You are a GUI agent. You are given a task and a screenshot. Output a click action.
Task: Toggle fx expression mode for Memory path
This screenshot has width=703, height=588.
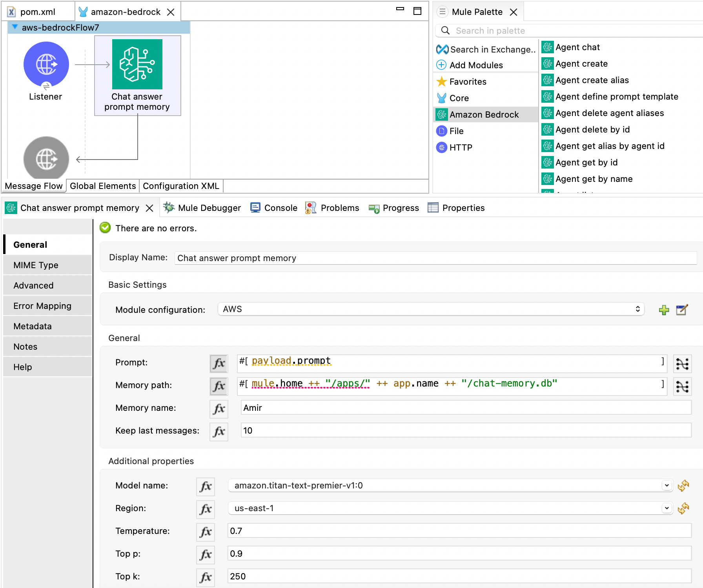(x=219, y=387)
